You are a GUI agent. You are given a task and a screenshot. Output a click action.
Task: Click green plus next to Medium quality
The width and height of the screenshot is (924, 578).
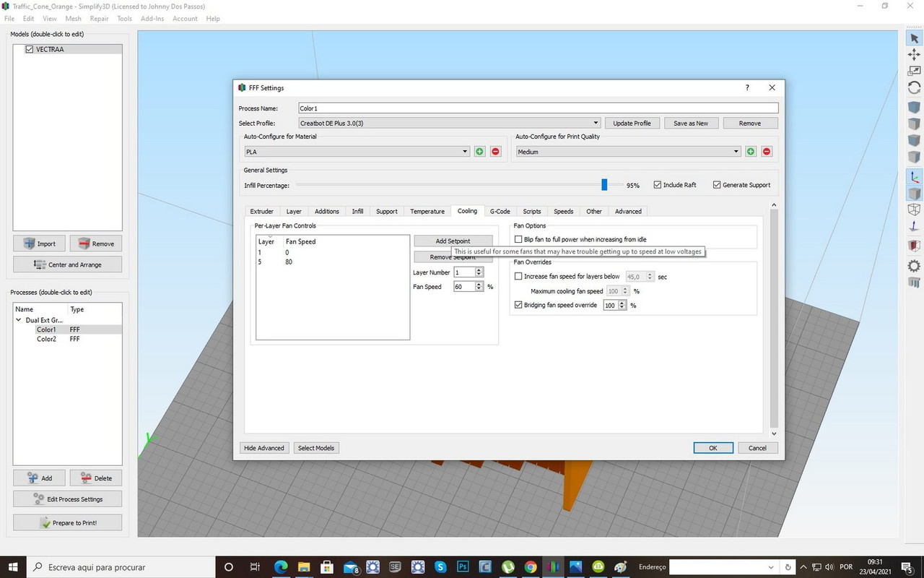pos(751,152)
